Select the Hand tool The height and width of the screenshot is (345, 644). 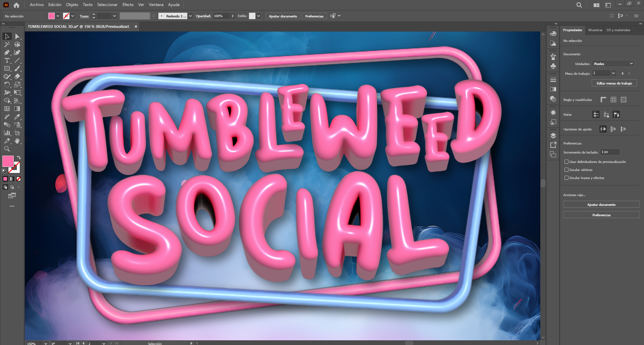click(x=17, y=141)
